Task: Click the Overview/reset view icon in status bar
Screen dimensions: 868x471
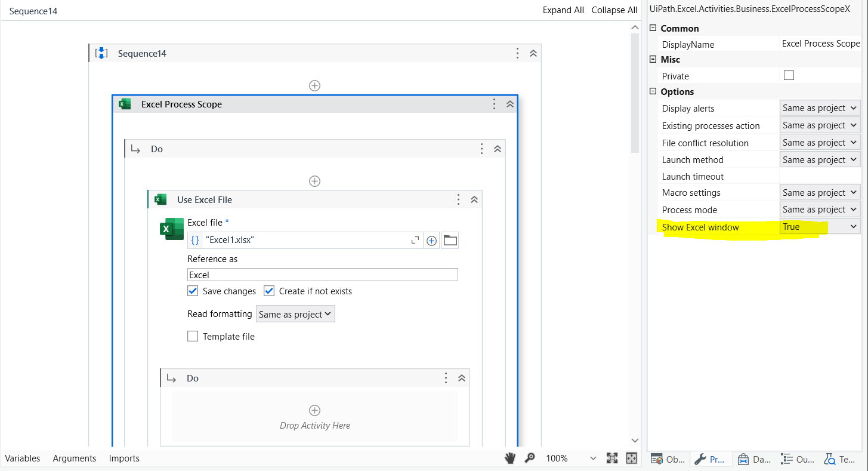Action: (x=631, y=458)
